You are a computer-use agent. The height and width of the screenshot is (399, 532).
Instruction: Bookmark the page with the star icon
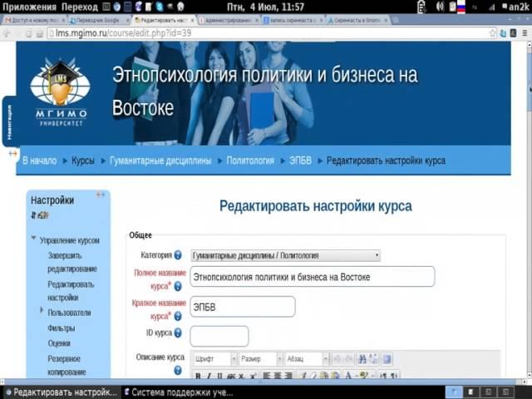point(493,33)
